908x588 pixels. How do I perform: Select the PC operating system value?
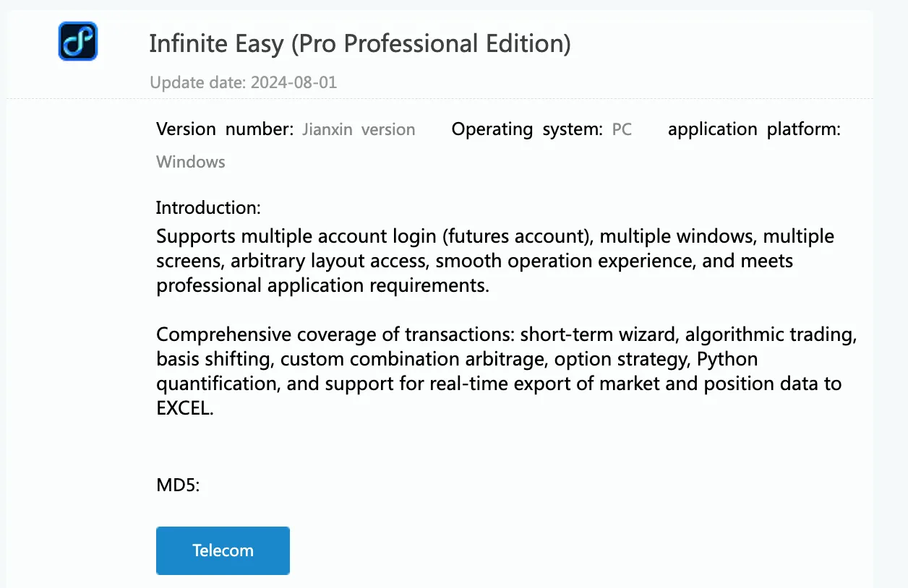(x=622, y=130)
